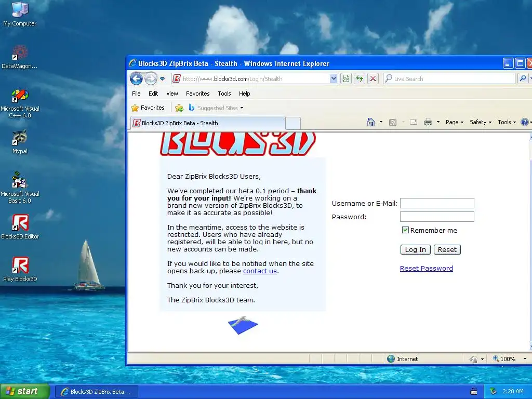Open the View menu

click(172, 94)
